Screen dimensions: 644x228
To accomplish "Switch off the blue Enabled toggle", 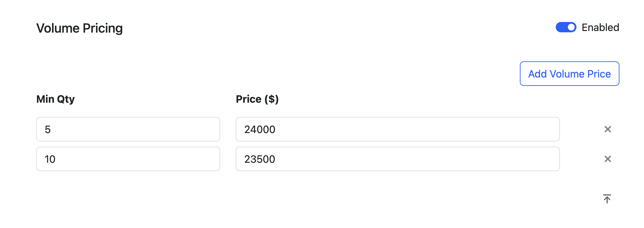I will [566, 27].
